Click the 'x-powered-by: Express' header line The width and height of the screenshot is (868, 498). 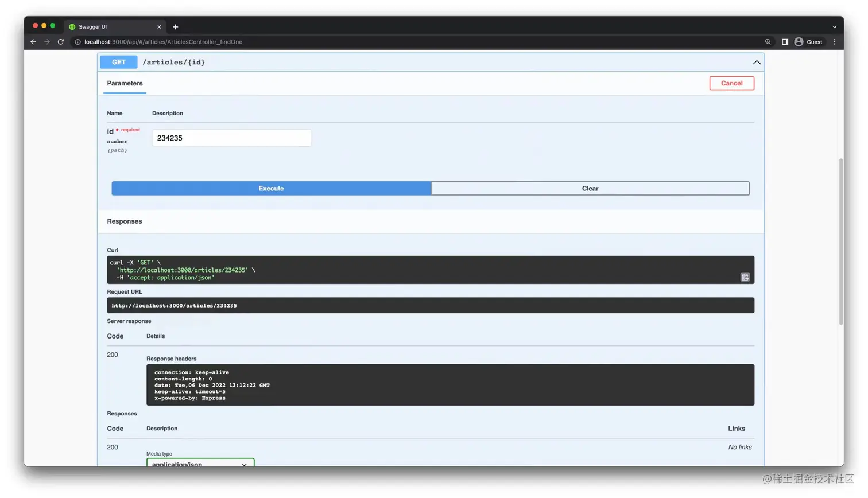tap(190, 398)
